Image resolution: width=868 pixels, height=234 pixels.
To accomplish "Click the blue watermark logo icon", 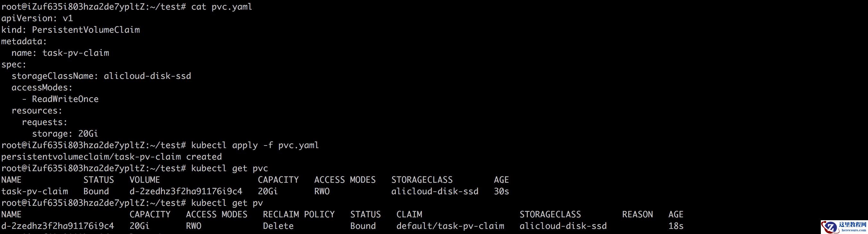I will tap(830, 227).
